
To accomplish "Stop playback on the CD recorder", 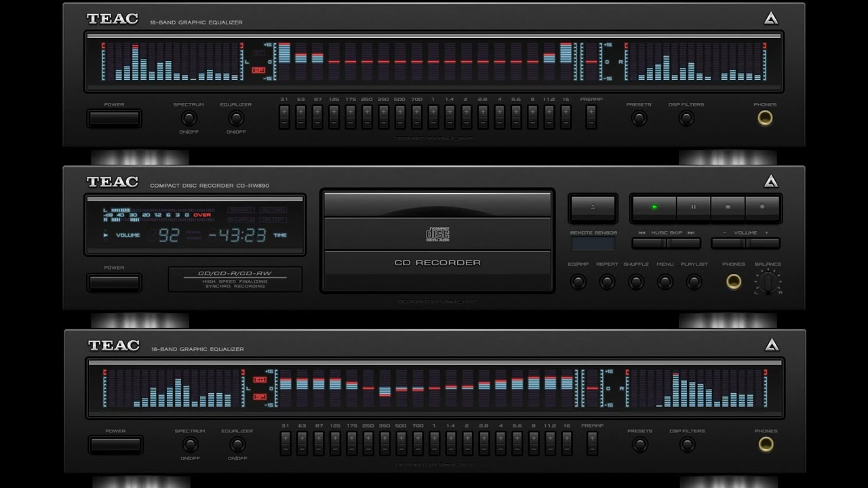I will pos(728,207).
